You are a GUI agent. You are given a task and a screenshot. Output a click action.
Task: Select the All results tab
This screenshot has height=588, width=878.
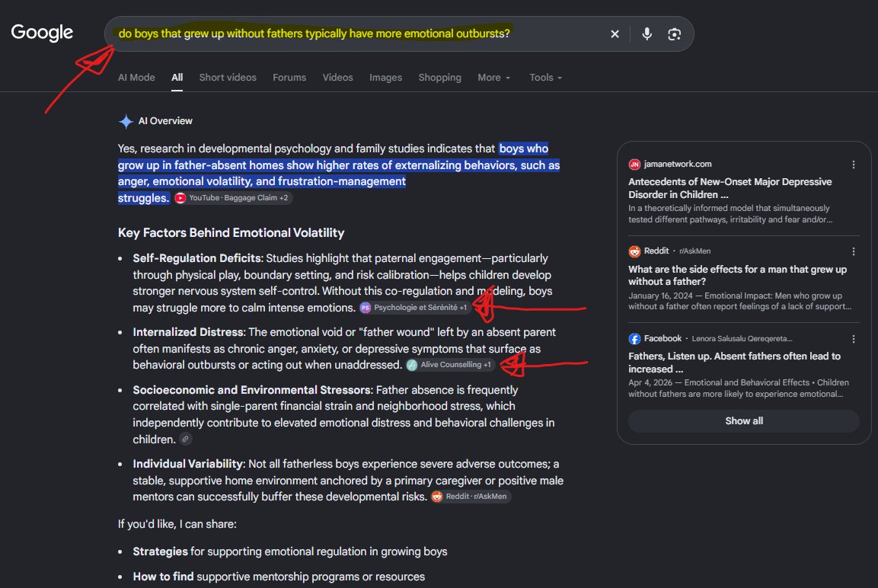tap(177, 77)
